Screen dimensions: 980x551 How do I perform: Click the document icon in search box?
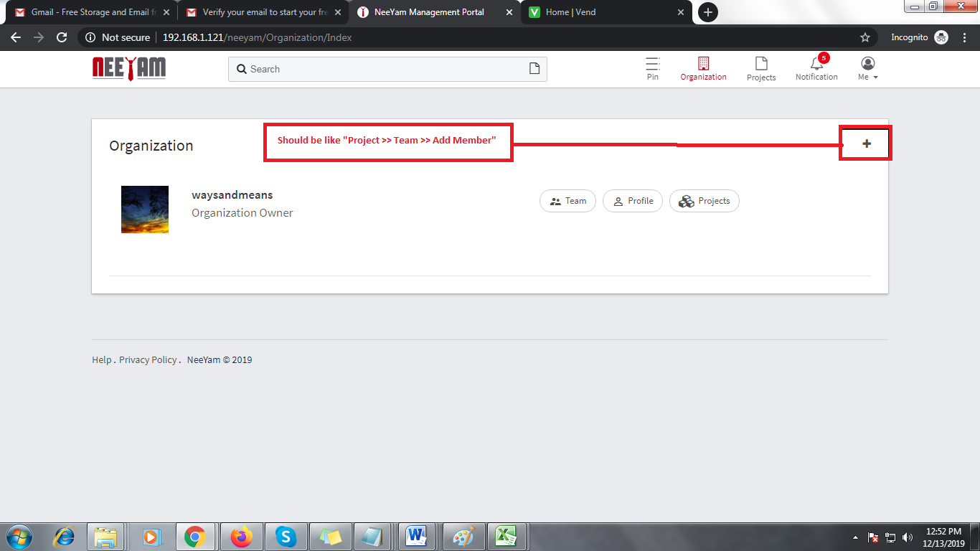[x=534, y=69]
